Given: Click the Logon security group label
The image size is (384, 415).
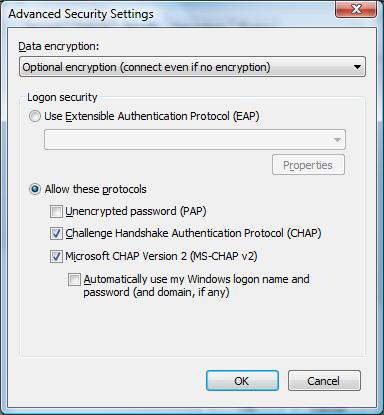Looking at the screenshot, I should click(x=62, y=97).
